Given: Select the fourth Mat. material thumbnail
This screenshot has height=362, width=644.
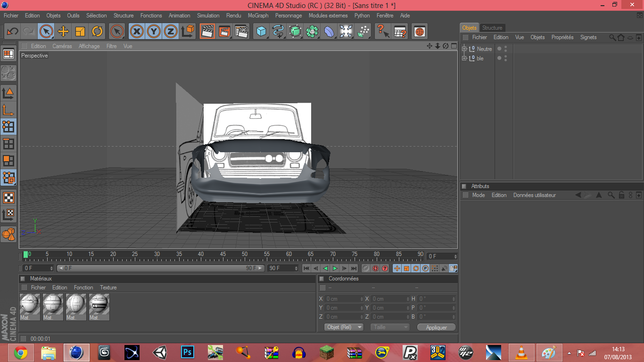Looking at the screenshot, I should click(99, 307).
